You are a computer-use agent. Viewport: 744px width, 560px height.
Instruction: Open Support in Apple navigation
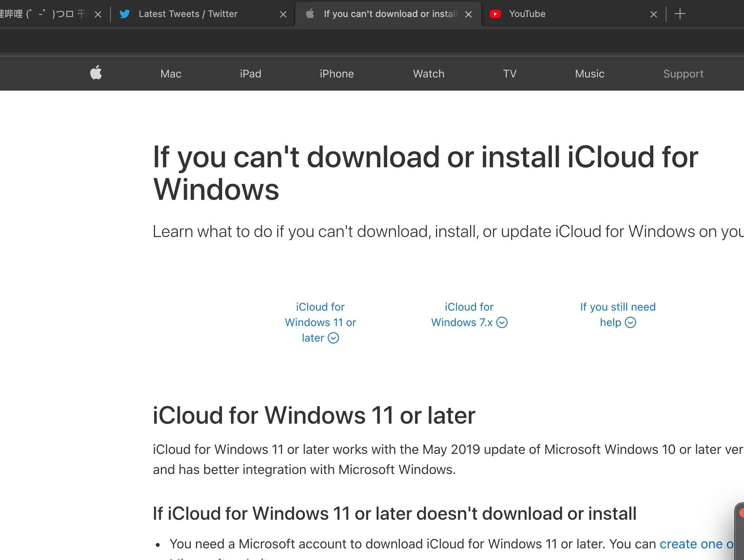pyautogui.click(x=683, y=74)
